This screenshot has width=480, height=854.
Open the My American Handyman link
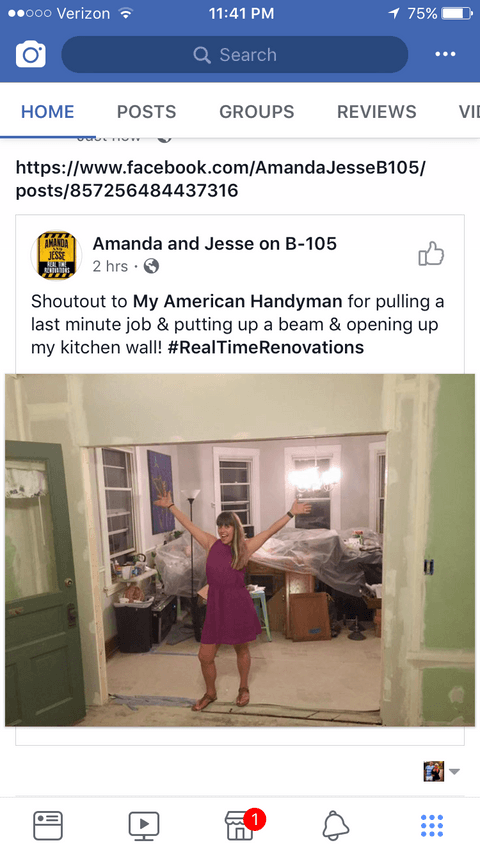[x=238, y=301]
